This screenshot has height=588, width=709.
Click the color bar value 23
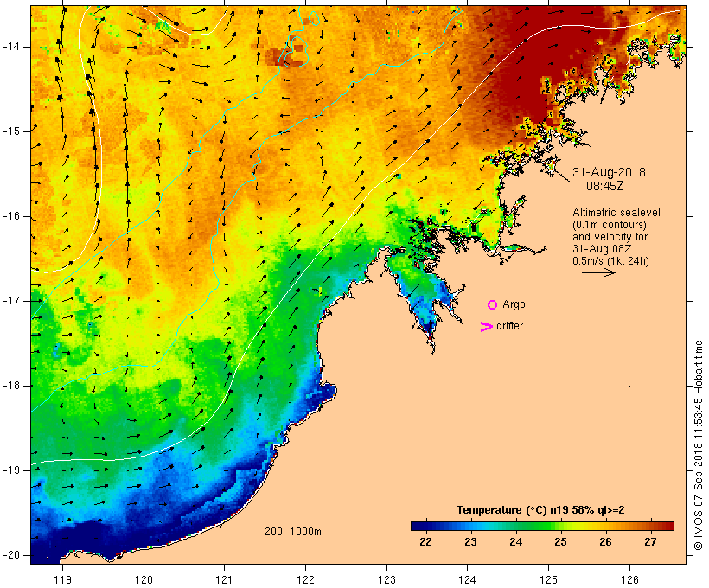[470, 542]
